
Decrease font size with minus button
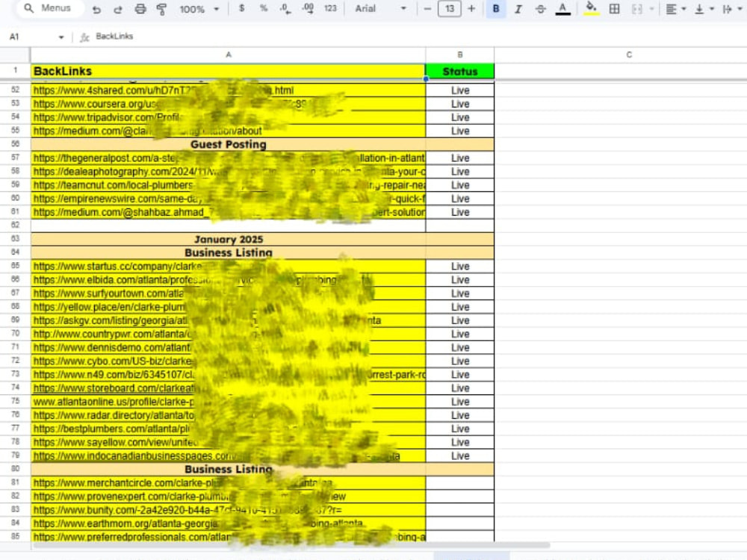click(x=427, y=8)
